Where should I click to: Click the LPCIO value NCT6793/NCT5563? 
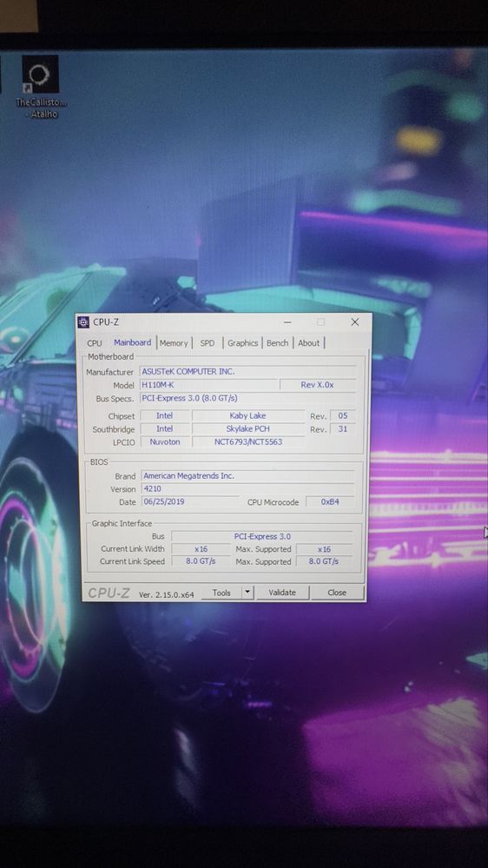tap(247, 442)
